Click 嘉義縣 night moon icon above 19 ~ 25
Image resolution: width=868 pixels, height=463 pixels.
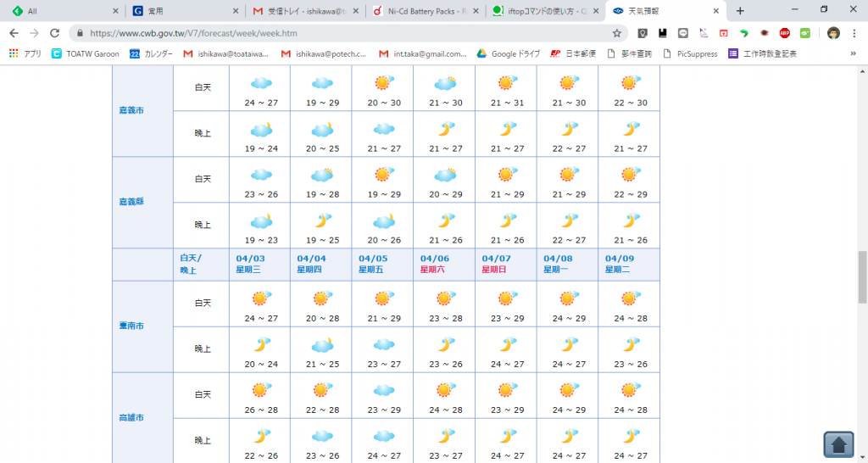point(323,221)
